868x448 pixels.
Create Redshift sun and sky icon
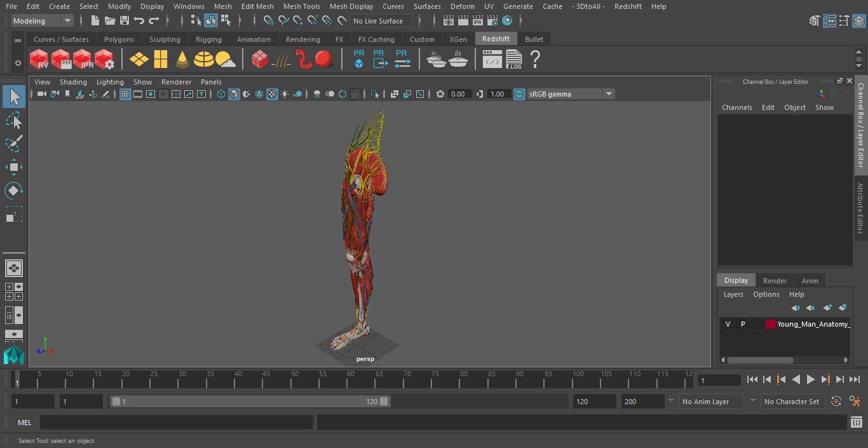point(226,60)
